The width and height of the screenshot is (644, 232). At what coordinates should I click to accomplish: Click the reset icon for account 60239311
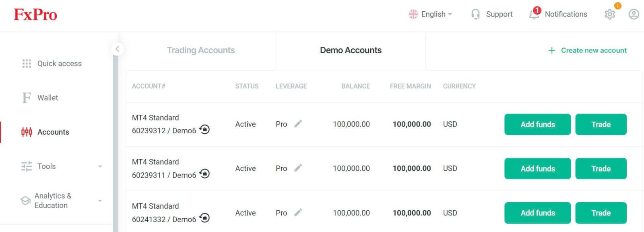(x=204, y=174)
